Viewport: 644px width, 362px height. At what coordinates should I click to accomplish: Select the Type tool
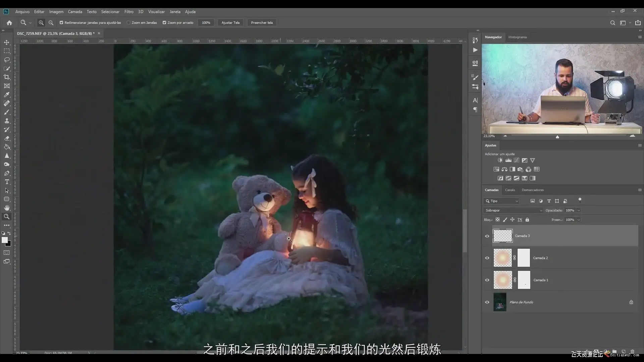pyautogui.click(x=7, y=182)
